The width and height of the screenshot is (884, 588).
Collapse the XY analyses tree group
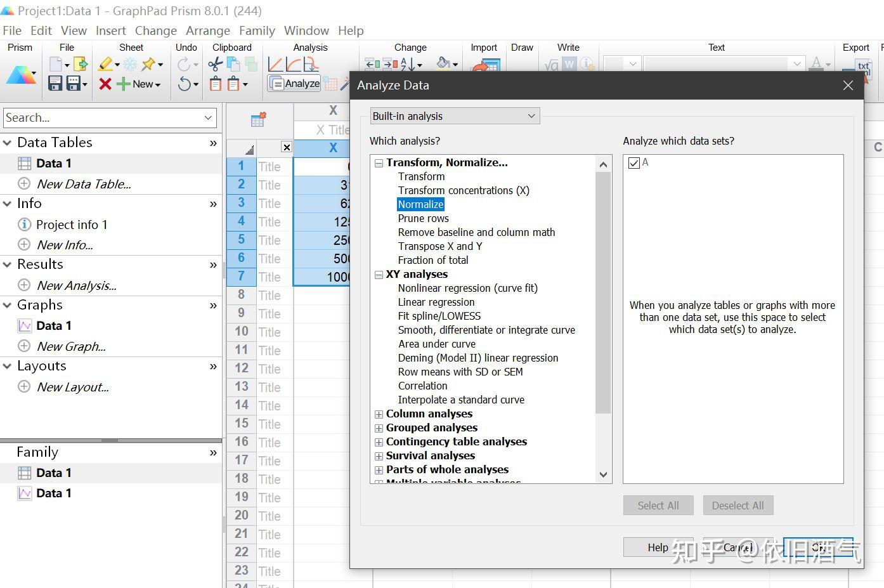point(379,275)
